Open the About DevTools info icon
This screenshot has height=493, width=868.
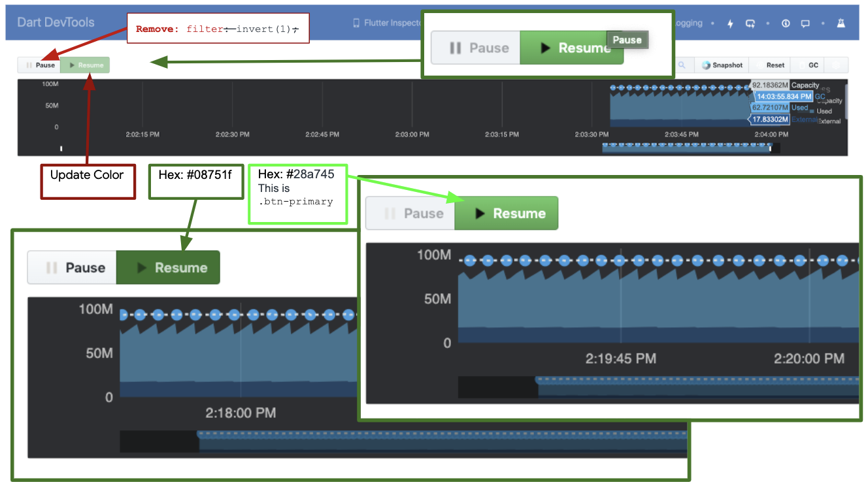(x=786, y=24)
